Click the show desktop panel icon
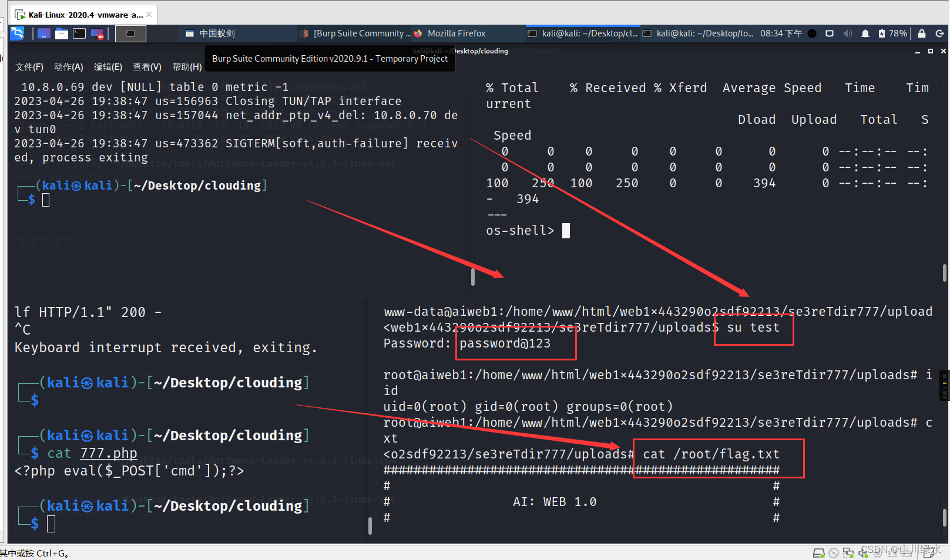950x560 pixels. [44, 33]
